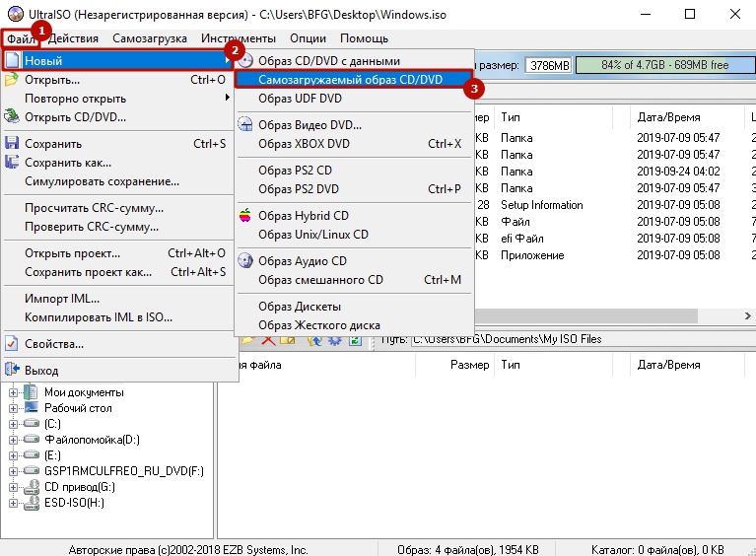Expand the CD привод(G:) tree node
The height and width of the screenshot is (556, 756).
coord(13,488)
